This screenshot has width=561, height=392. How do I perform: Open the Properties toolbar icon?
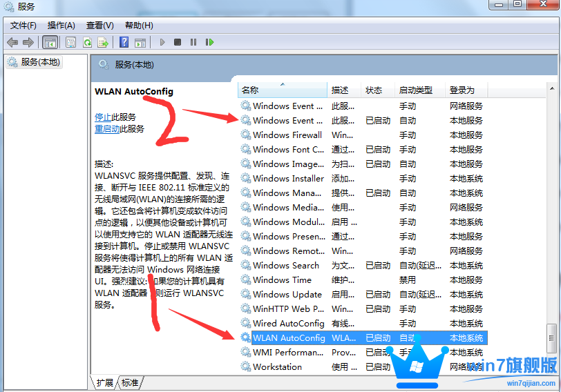71,43
